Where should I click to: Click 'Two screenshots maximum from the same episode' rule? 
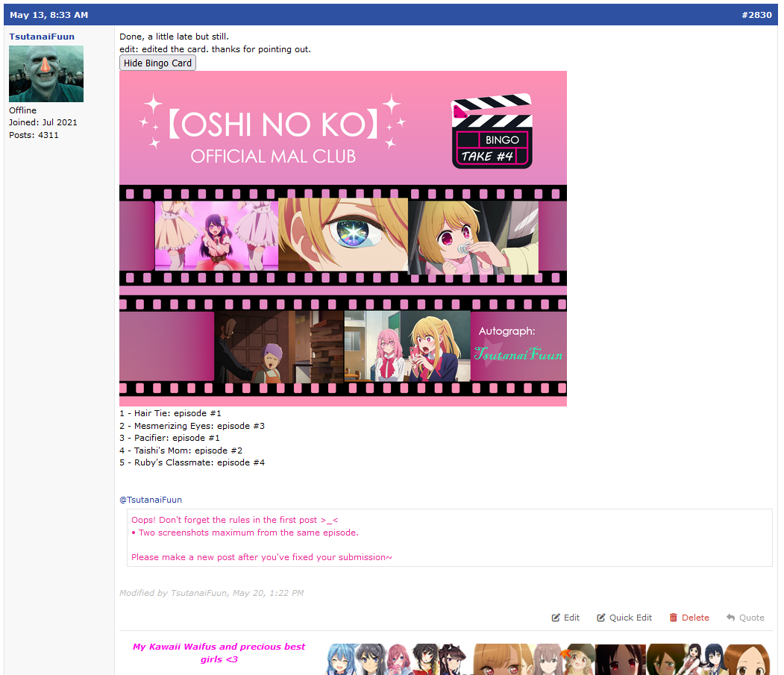(x=245, y=533)
